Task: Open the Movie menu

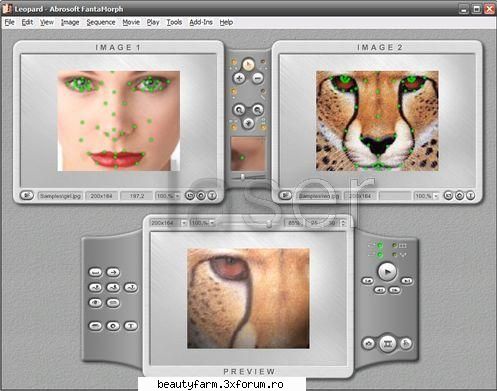Action: click(x=131, y=22)
